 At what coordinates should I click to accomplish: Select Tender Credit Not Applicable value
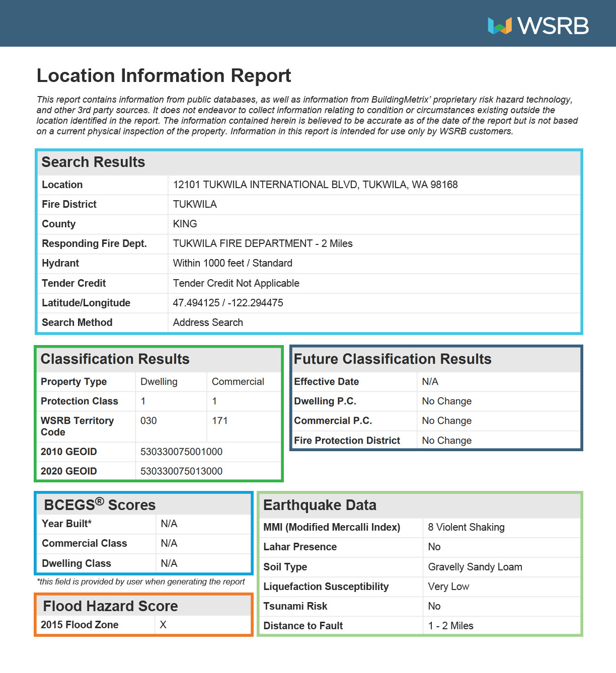coord(236,283)
